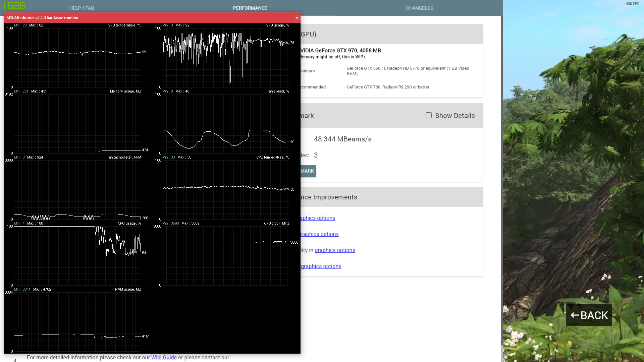This screenshot has width=644, height=362.
Task: Switch to the PERFORMANCE tab
Action: point(250,8)
